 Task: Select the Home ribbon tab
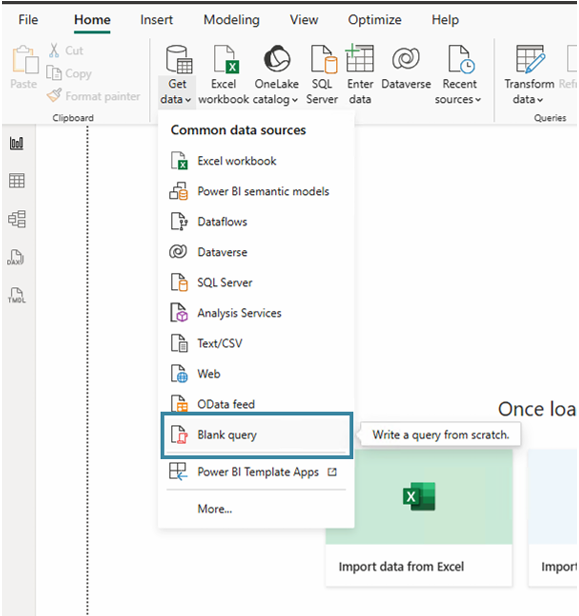92,20
